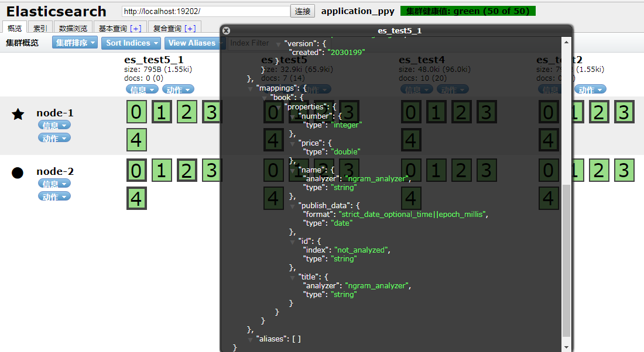
Task: Click the star master icon beside node-1
Action: click(x=18, y=114)
